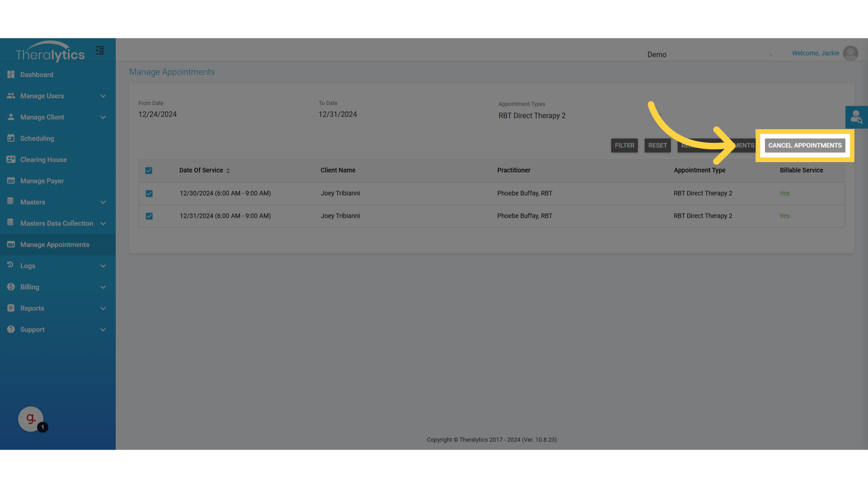Click the Clearing House card icon

pos(11,160)
